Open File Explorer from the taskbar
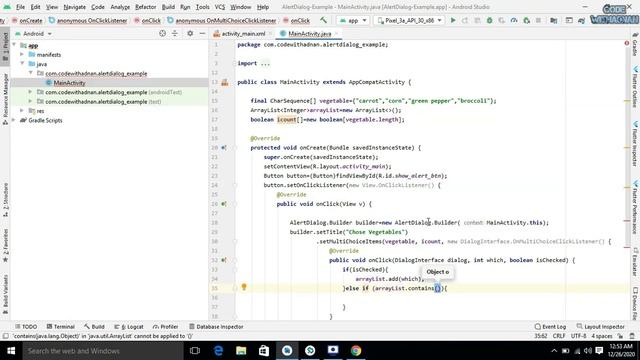This screenshot has height=360, width=640. coord(241,351)
